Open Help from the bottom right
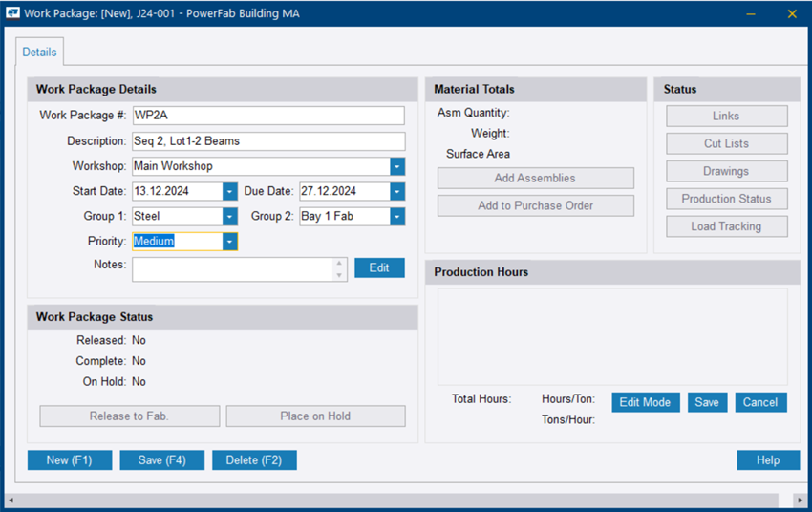Viewport: 812px width, 512px height. pos(768,460)
